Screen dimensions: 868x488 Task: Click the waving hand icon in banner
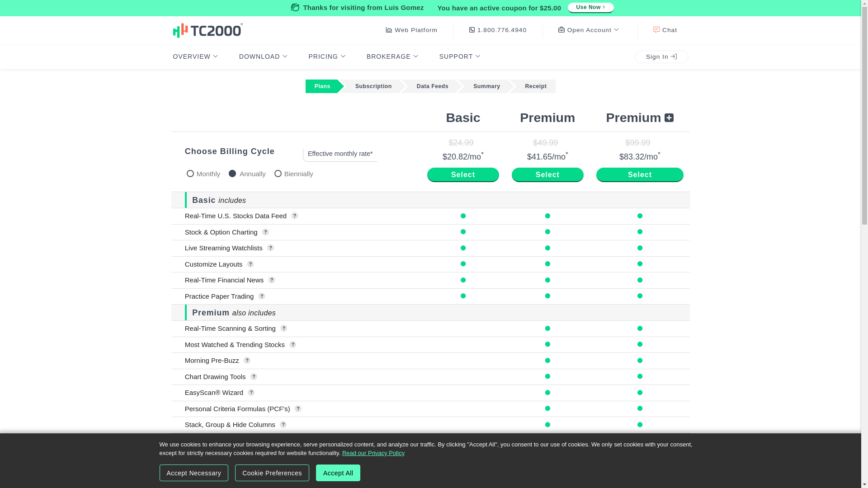pos(295,7)
